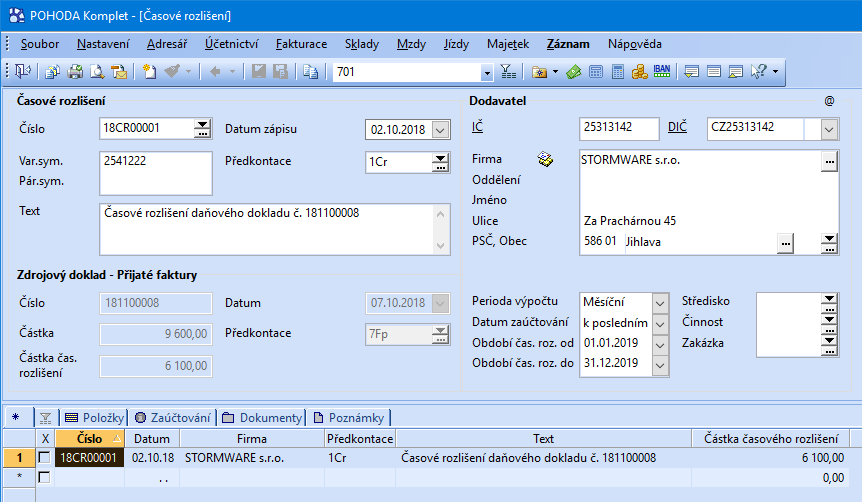Viewport: 862px width, 502px height.
Task: Click the IBAN toolbar icon
Action: (661, 72)
